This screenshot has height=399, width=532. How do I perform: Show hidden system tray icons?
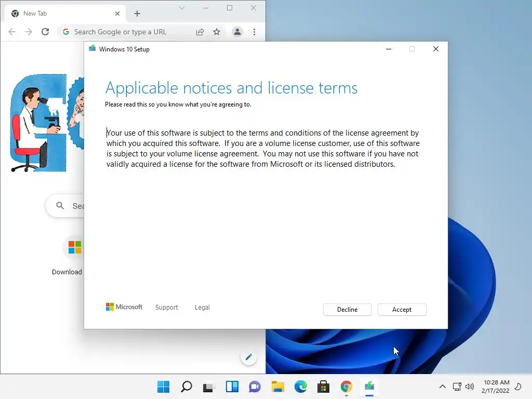point(443,387)
